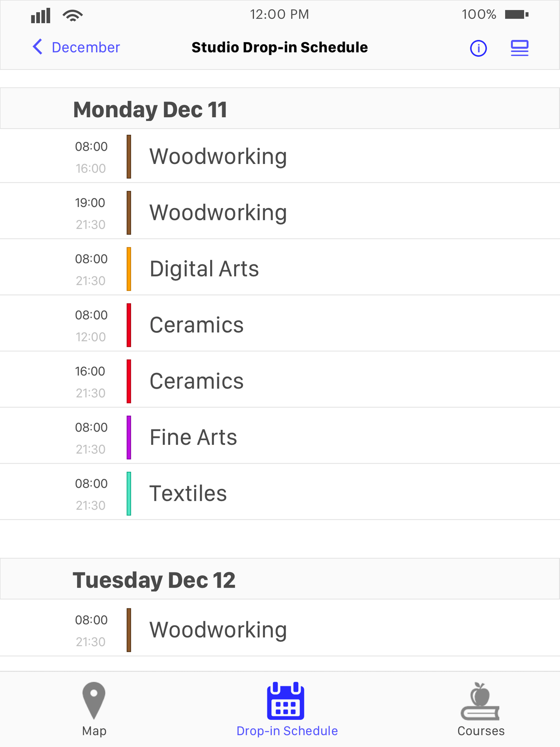Open Ceramics 08:00–12:00 session
The height and width of the screenshot is (747, 560).
tap(280, 324)
